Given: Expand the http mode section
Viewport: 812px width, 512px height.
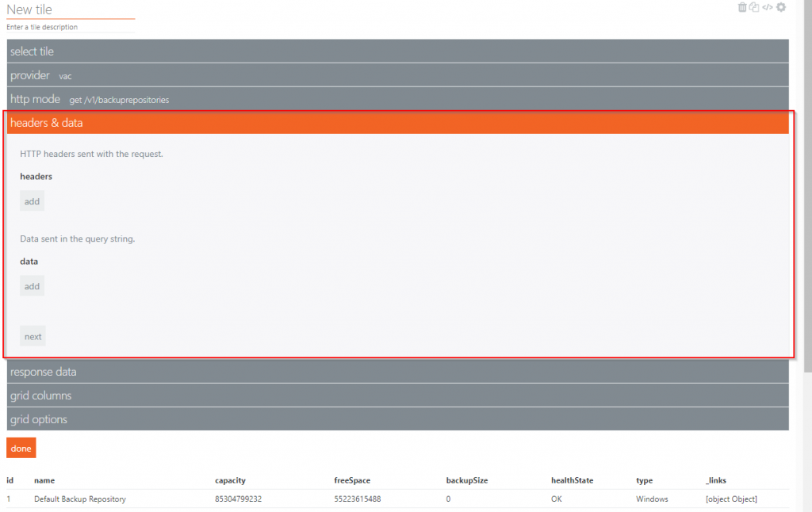Looking at the screenshot, I should (x=397, y=99).
